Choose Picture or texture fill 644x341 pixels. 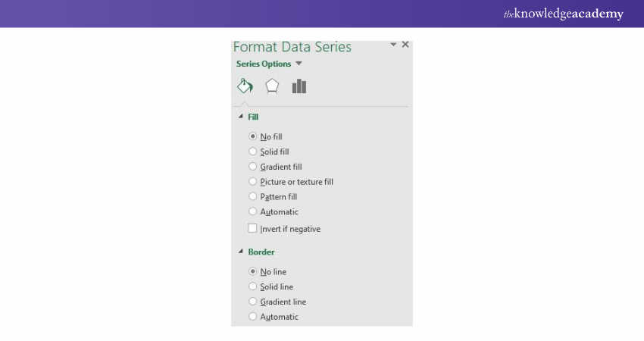pyautogui.click(x=253, y=182)
